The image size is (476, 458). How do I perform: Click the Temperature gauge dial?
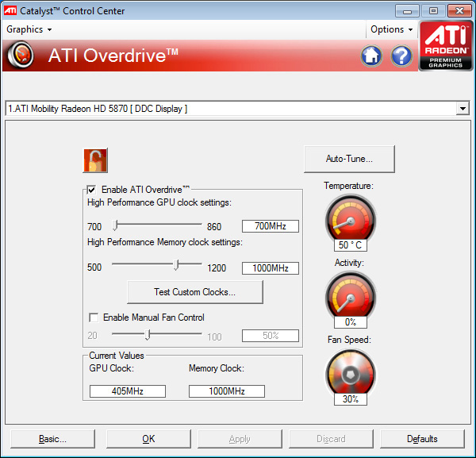(351, 218)
